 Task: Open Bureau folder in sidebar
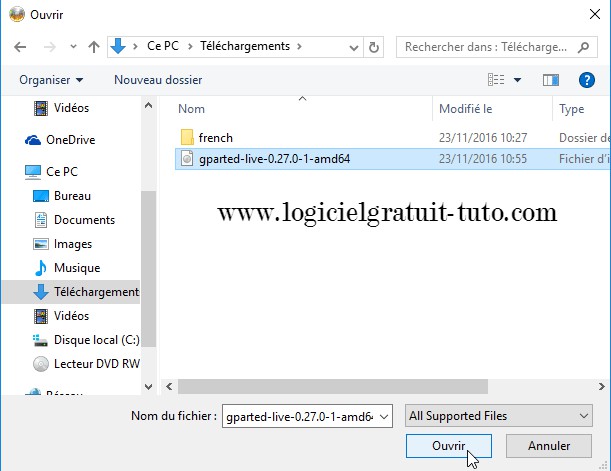[x=62, y=196]
